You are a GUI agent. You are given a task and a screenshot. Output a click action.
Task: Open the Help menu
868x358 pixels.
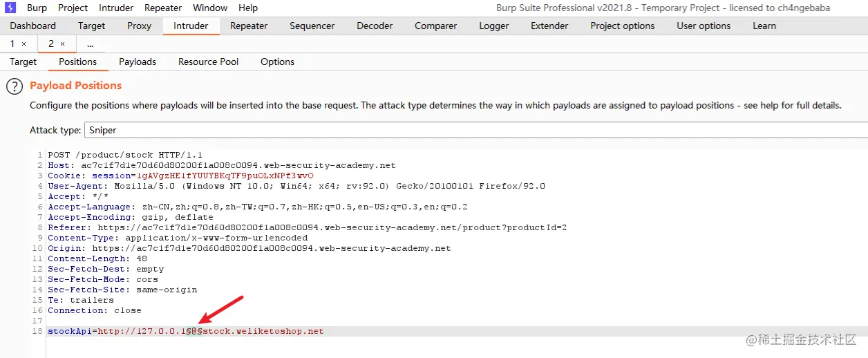tap(248, 8)
